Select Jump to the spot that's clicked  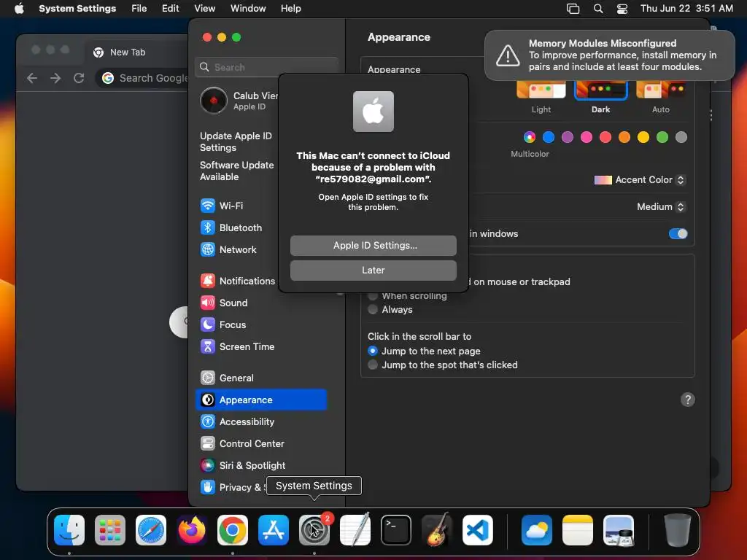point(373,365)
